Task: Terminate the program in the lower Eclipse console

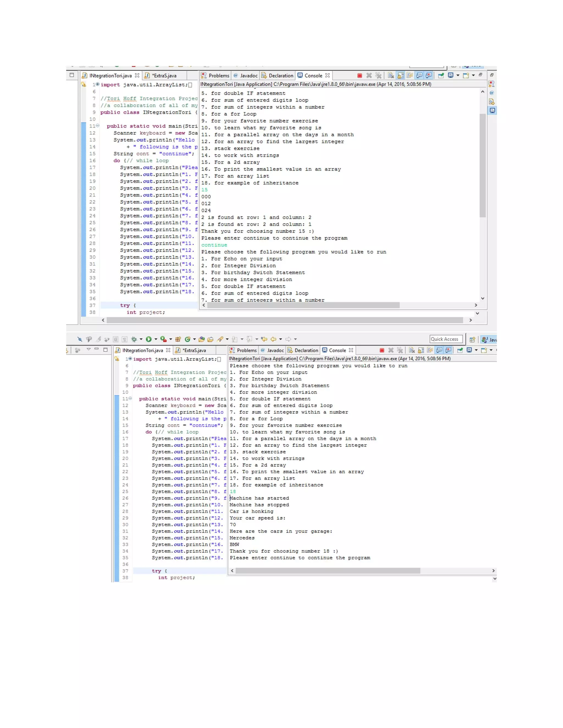Action: (x=382, y=350)
